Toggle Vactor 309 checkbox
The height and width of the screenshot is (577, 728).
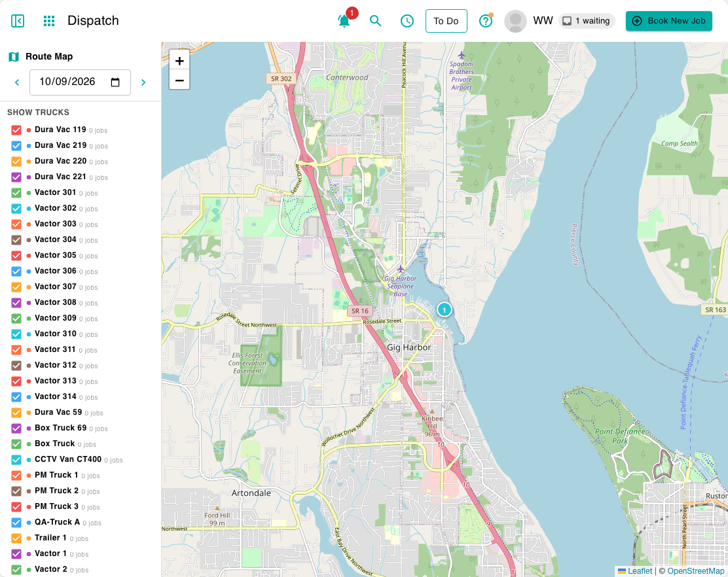point(16,319)
